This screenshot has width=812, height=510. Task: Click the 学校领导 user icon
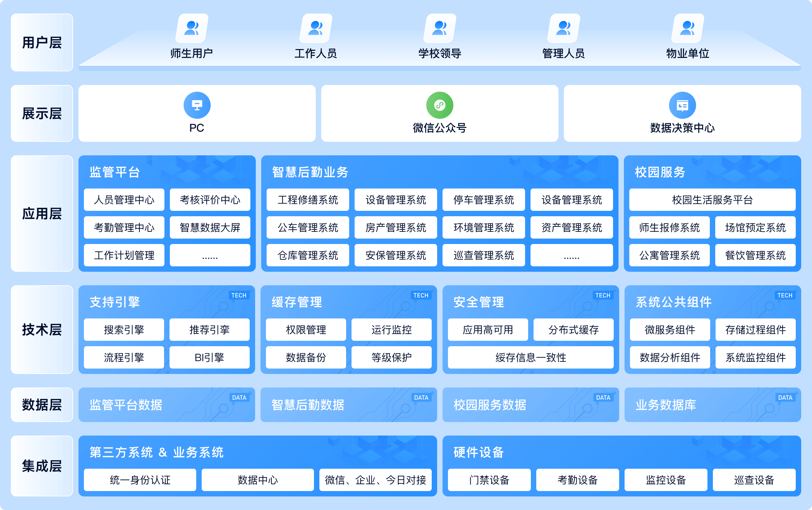coord(439,28)
